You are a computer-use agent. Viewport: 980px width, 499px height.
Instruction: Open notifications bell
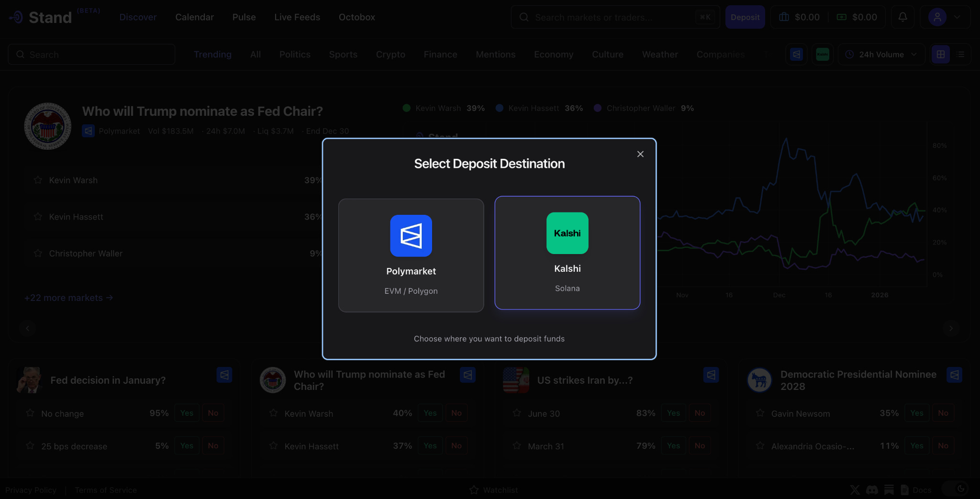tap(902, 17)
